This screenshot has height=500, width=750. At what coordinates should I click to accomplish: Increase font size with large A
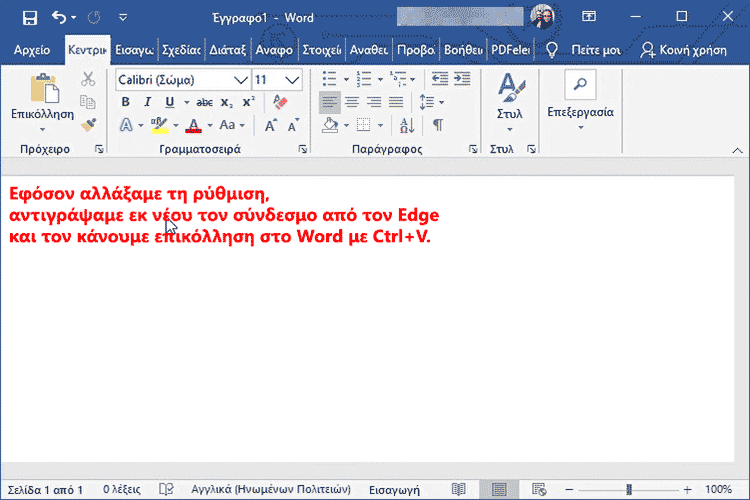tap(271, 125)
